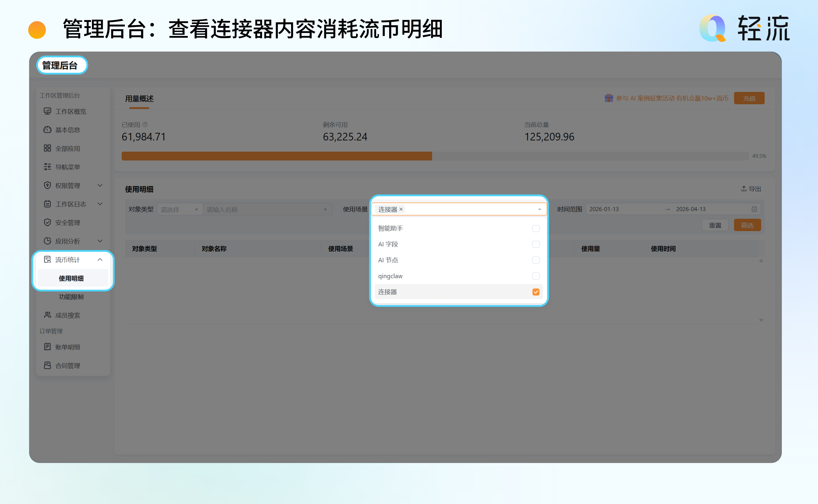Click the 使用时间 column header
The width and height of the screenshot is (818, 504).
pos(663,249)
